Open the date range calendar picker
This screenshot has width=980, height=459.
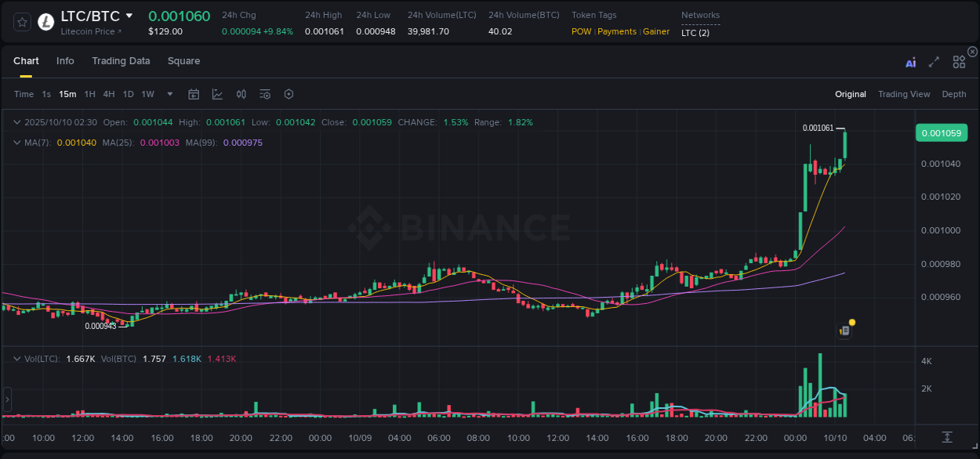click(x=194, y=93)
